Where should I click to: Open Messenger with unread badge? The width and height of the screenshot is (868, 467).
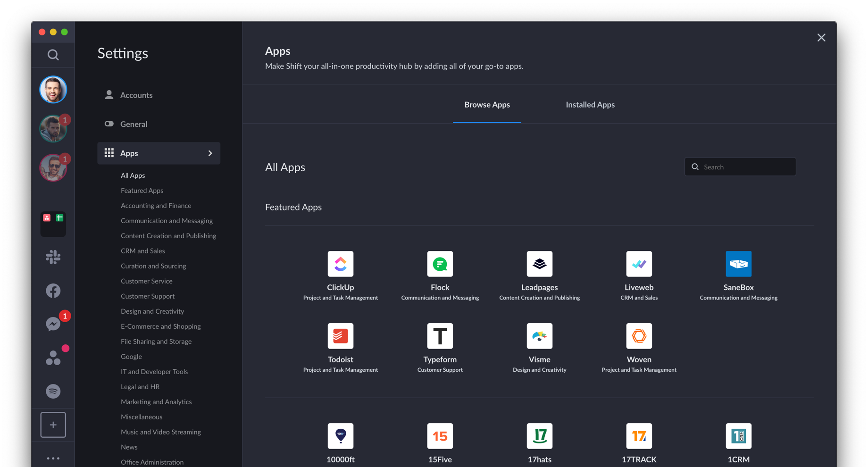pyautogui.click(x=53, y=324)
